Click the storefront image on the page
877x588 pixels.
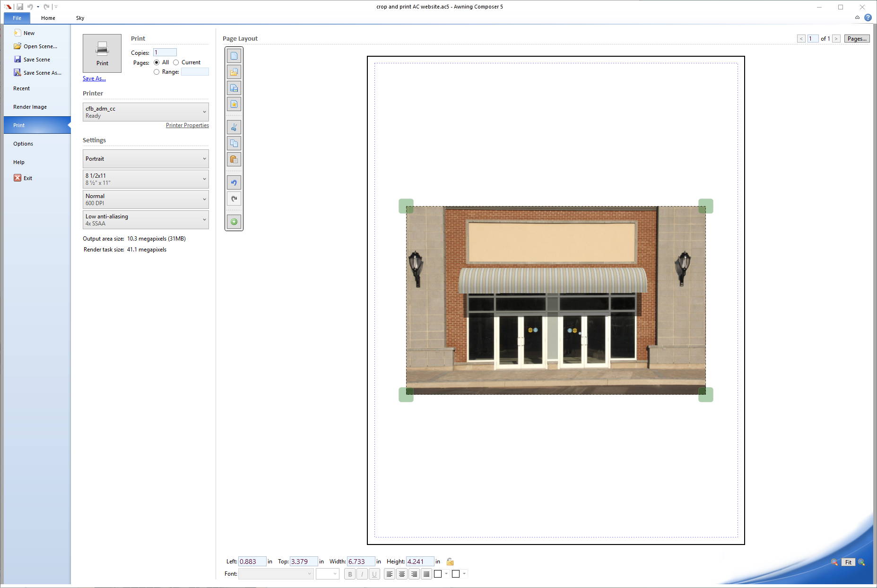point(556,300)
